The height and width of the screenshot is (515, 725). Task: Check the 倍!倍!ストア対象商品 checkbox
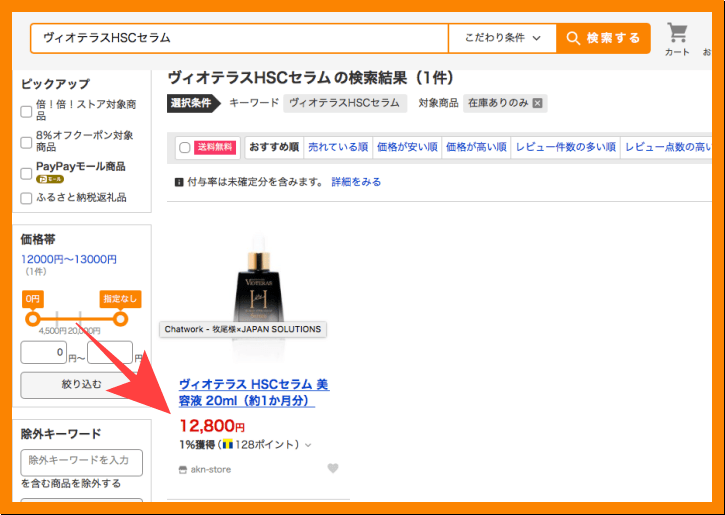[27, 111]
